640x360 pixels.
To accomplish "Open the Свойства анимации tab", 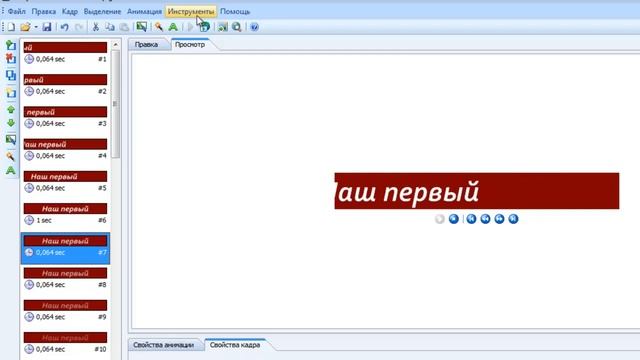I will [164, 345].
